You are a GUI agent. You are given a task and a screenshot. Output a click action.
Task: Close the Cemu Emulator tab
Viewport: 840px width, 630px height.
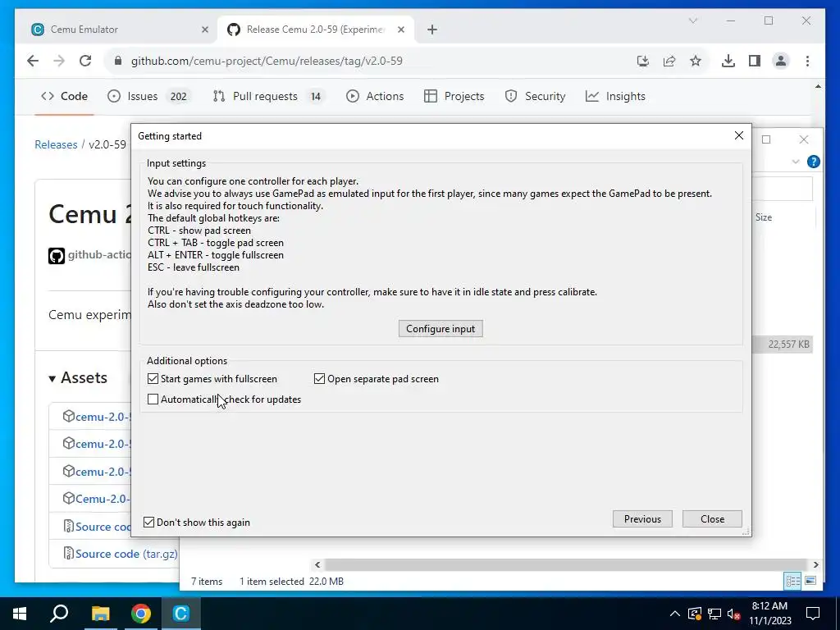tap(204, 30)
